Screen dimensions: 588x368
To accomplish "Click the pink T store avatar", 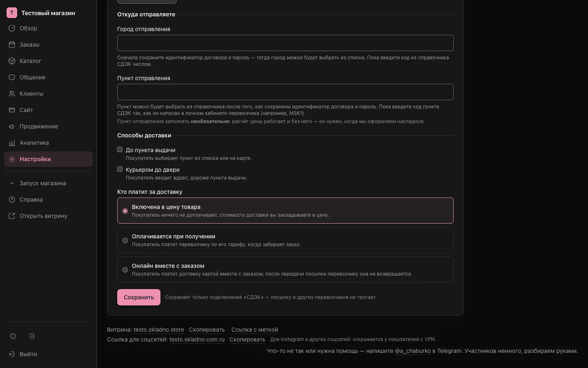I will pos(12,13).
